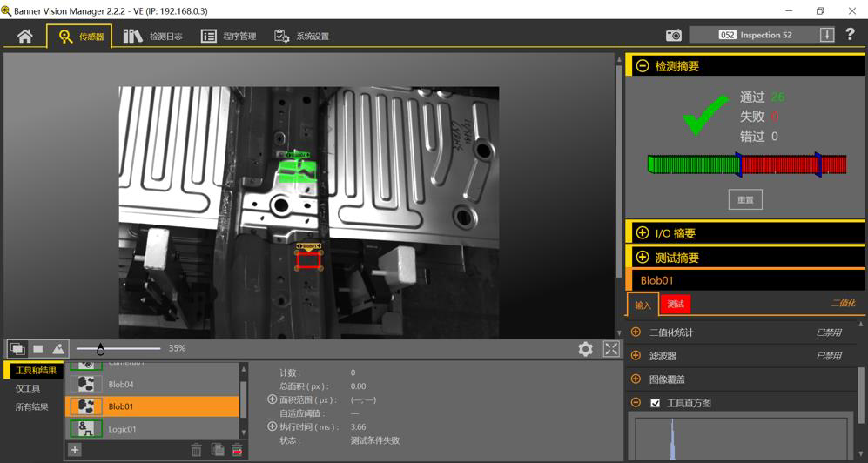
Task: Open the 检测日志 tab
Action: [x=153, y=37]
